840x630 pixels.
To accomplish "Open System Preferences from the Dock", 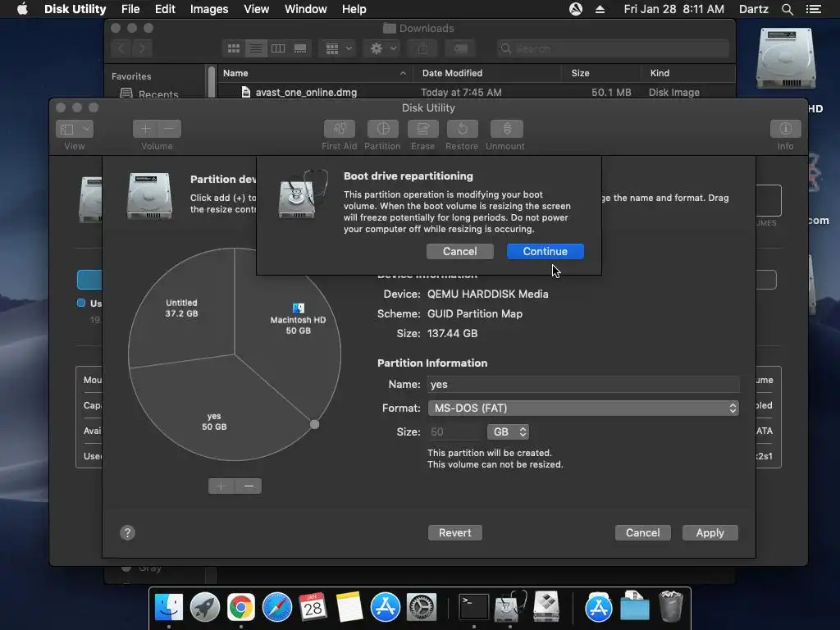I will point(422,607).
